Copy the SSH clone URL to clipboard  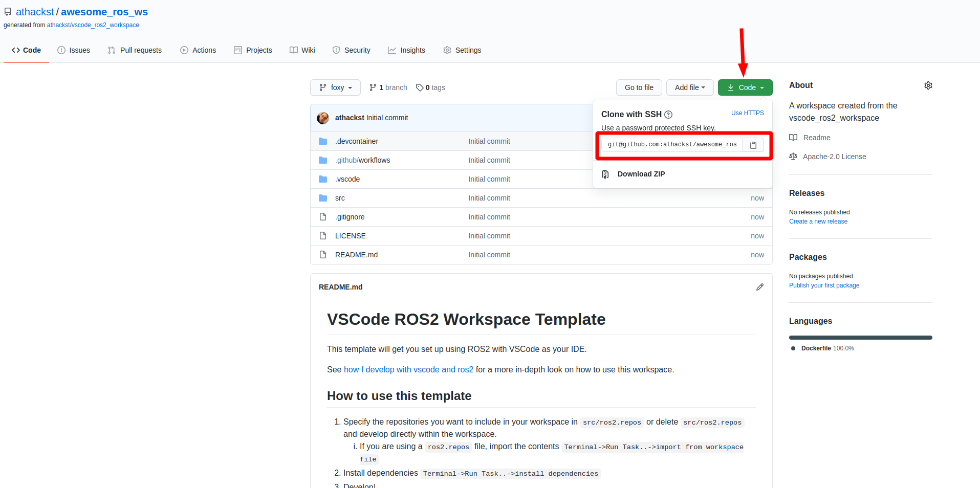coord(753,145)
